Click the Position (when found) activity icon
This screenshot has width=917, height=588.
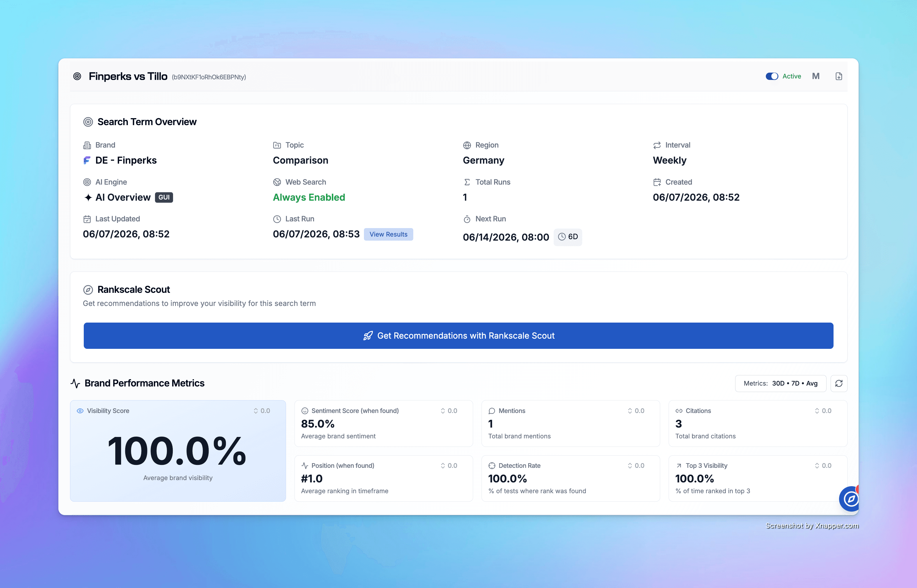304,466
